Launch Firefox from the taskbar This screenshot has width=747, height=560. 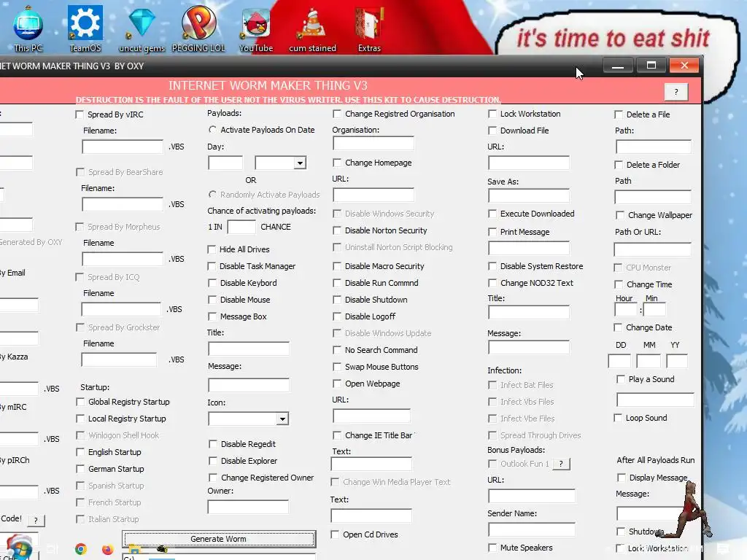tap(108, 549)
